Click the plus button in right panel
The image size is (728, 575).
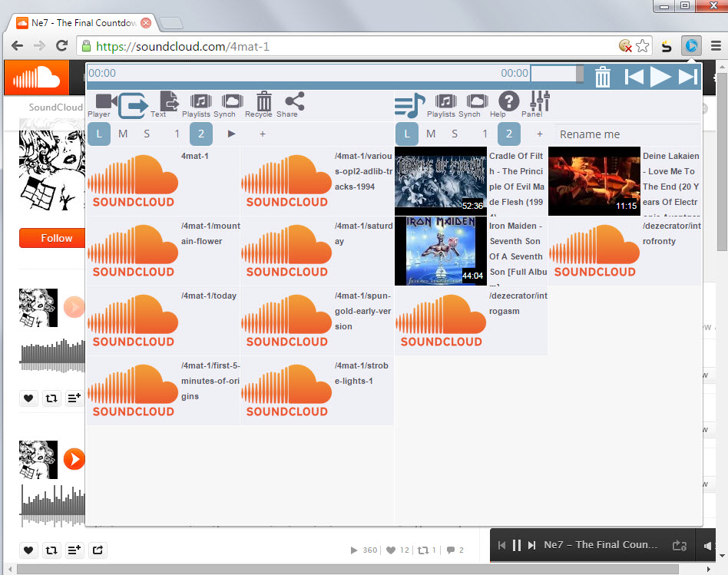540,134
